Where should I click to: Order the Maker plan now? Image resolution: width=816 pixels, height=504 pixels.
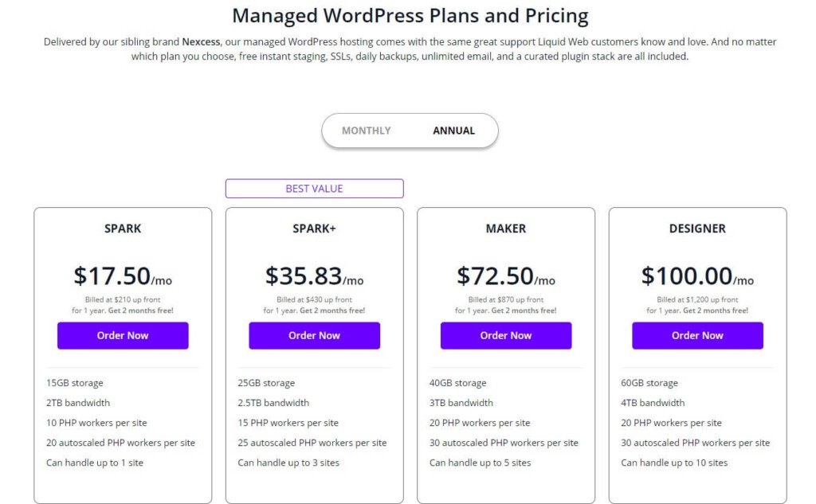coord(506,335)
